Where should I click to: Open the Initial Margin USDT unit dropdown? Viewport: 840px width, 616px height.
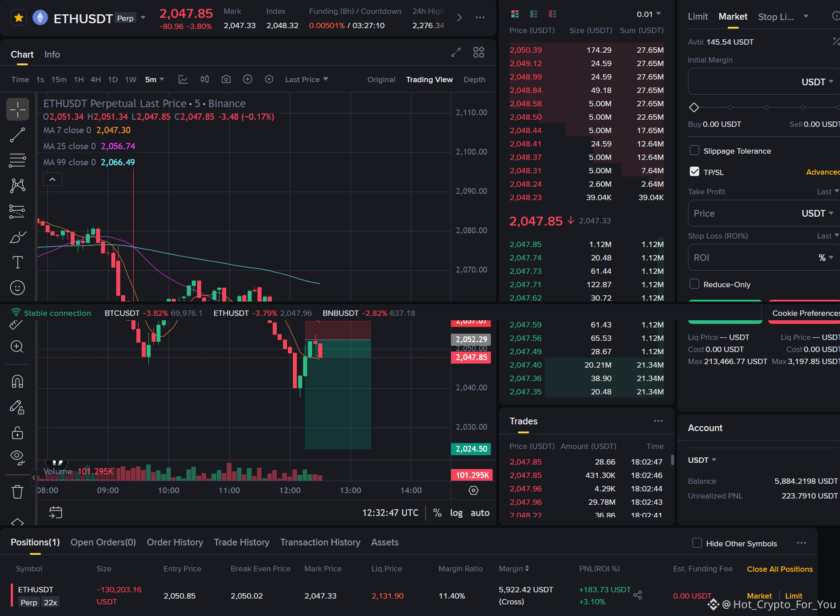pos(817,82)
